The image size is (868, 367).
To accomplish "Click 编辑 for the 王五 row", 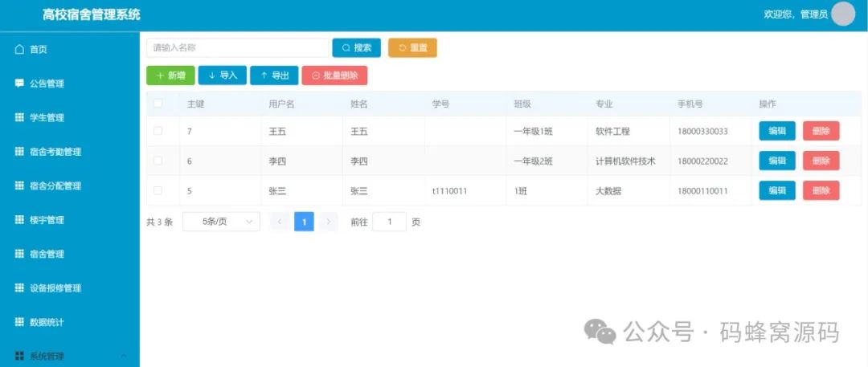I will 777,131.
